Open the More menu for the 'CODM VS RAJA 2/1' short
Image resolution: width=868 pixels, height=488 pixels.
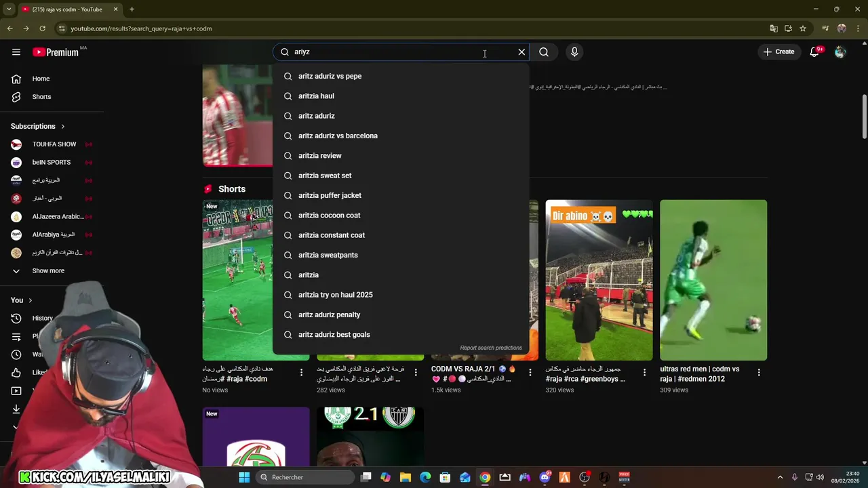[x=530, y=372]
